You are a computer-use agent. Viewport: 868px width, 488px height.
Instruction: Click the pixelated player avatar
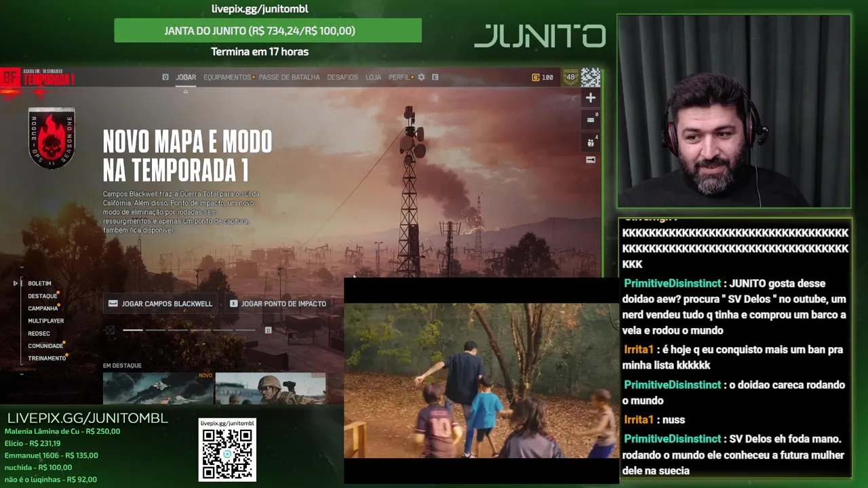coord(591,77)
